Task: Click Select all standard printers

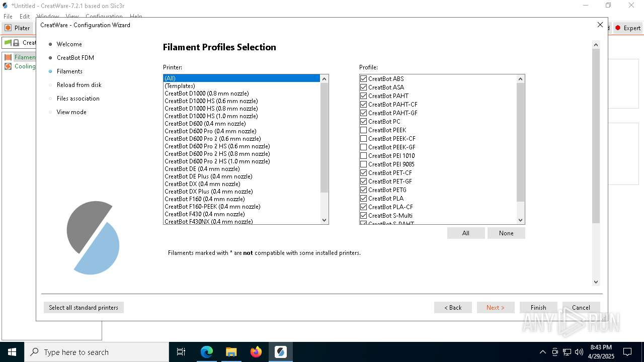Action: [84, 308]
